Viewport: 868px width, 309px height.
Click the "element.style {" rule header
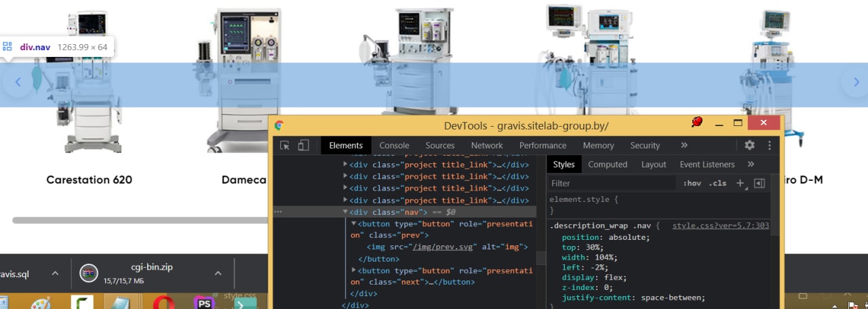pyautogui.click(x=584, y=200)
